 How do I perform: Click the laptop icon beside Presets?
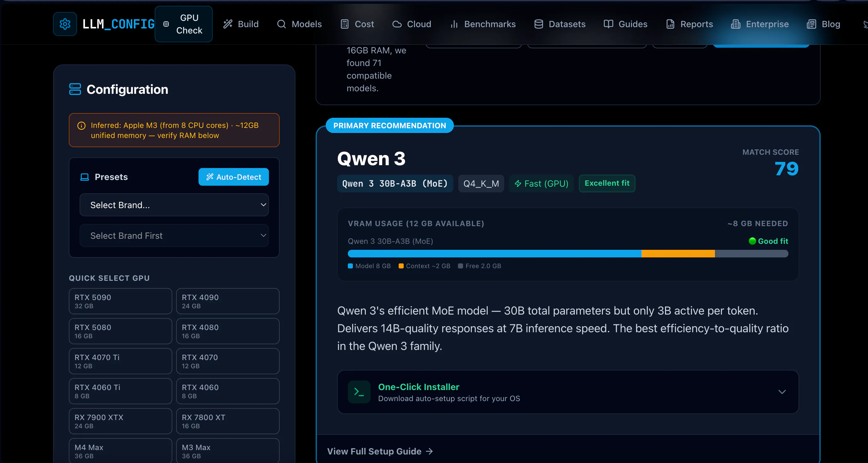point(85,177)
